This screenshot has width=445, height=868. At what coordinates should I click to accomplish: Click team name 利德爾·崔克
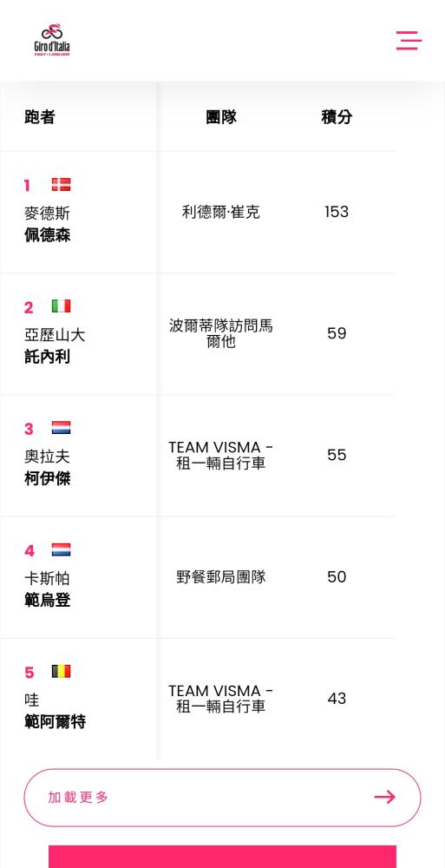221,212
